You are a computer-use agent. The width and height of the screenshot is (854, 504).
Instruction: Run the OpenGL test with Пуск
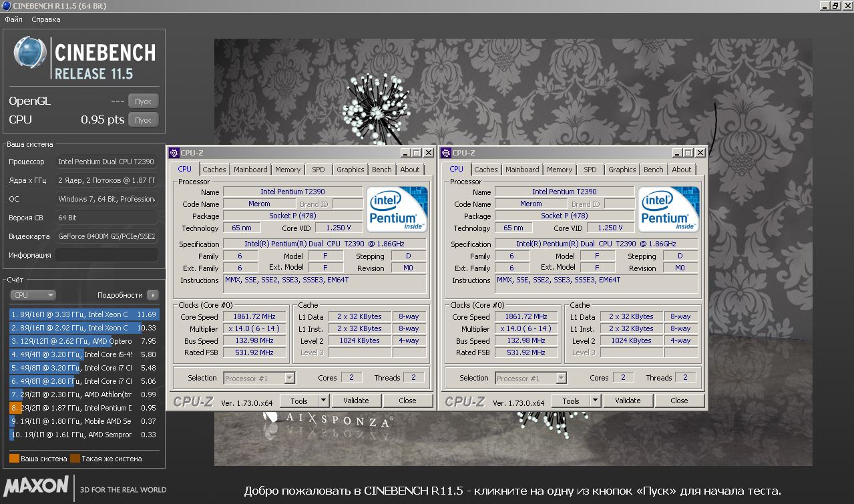[x=143, y=101]
